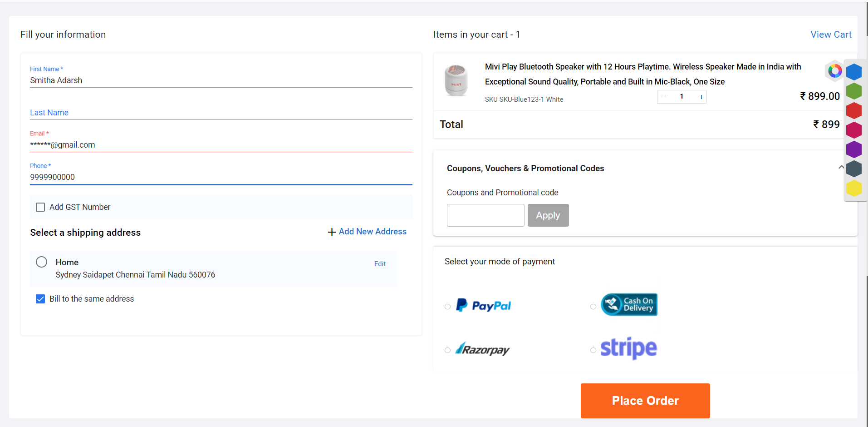This screenshot has width=868, height=427.
Task: Click the Select your mode of payment label
Action: (500, 262)
